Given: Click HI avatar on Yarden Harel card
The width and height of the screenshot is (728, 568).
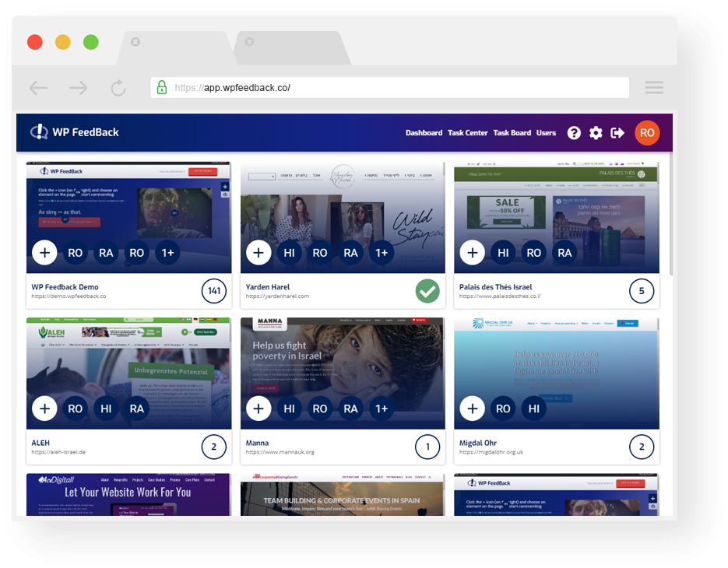Looking at the screenshot, I should pos(289,253).
